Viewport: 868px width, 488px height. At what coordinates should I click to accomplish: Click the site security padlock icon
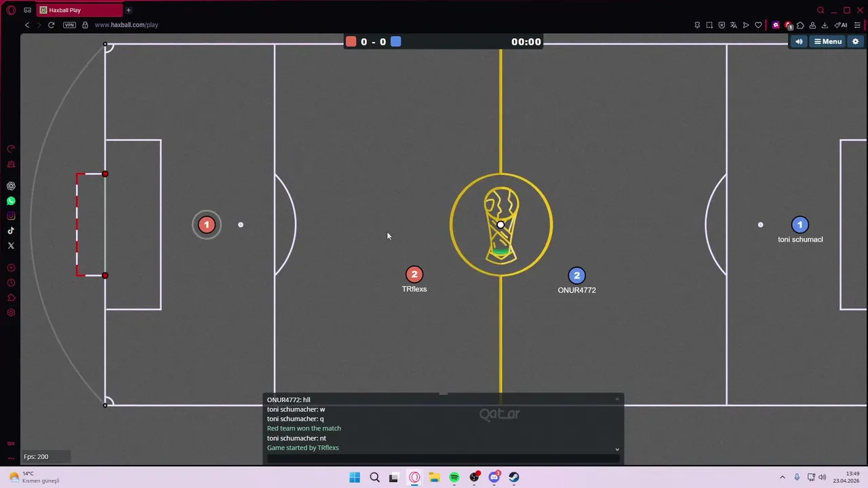pyautogui.click(x=85, y=25)
